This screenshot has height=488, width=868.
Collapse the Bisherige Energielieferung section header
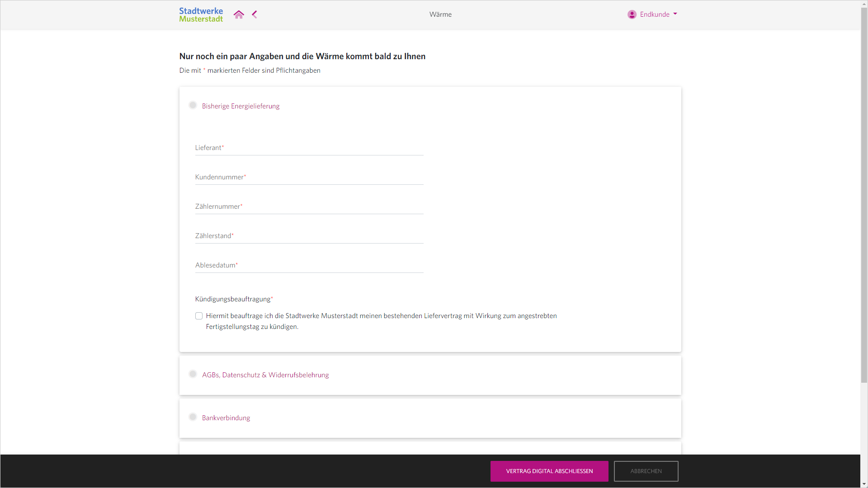pyautogui.click(x=241, y=106)
